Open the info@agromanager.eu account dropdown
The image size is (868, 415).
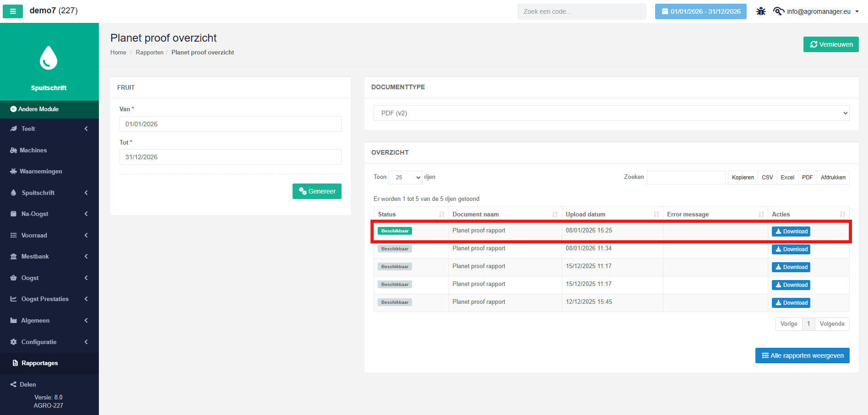coord(816,11)
